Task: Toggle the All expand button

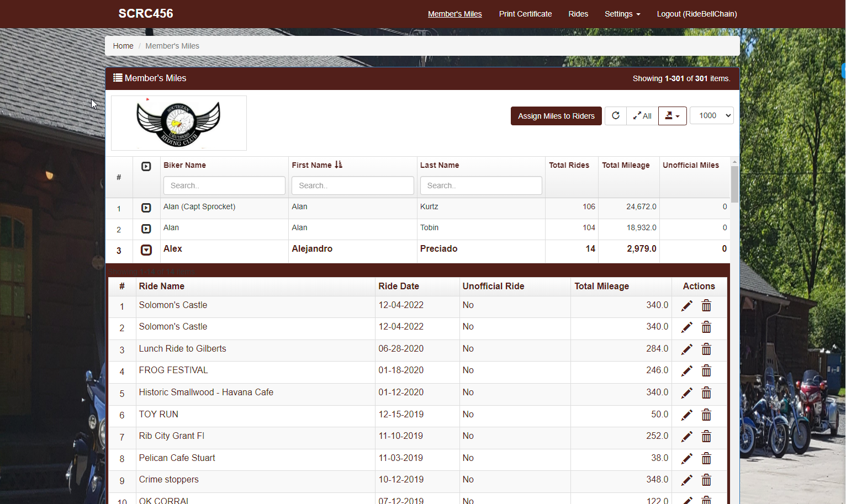Action: [642, 116]
